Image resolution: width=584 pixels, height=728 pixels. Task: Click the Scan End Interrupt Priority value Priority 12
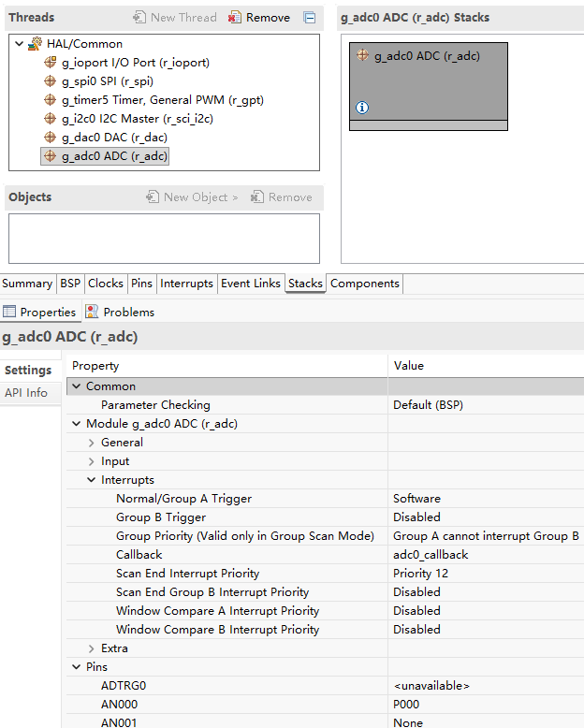(x=486, y=574)
